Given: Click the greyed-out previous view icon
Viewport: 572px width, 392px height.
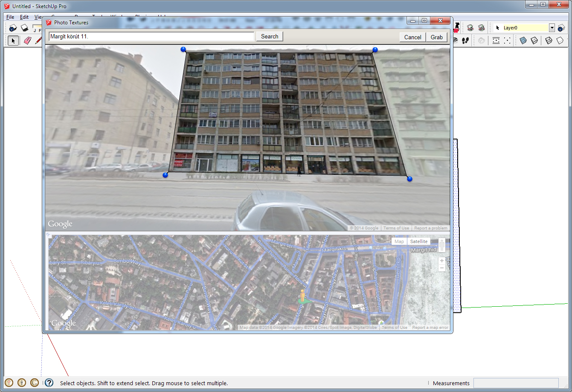Looking at the screenshot, I should pyautogui.click(x=482, y=41).
